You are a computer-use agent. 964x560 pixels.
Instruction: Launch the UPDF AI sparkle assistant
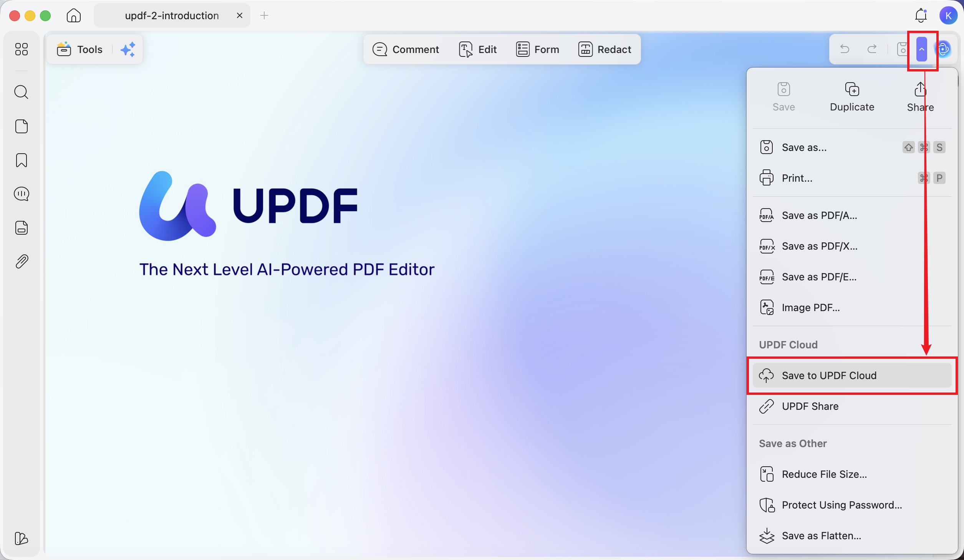pyautogui.click(x=128, y=49)
